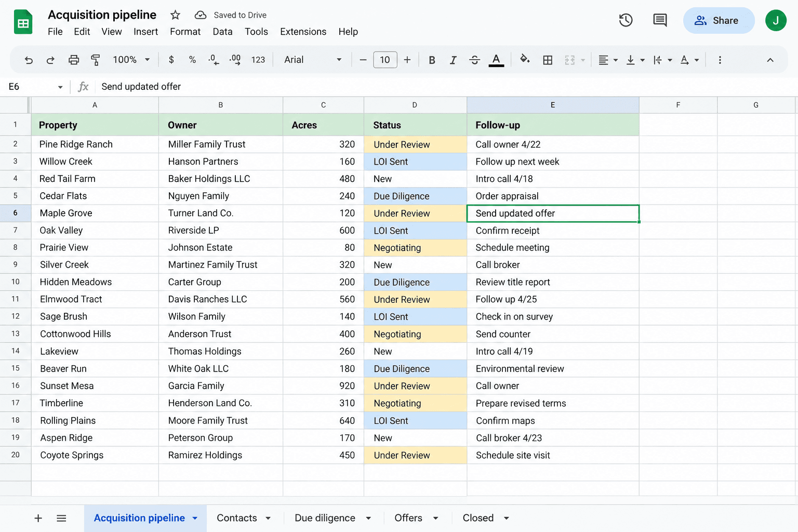This screenshot has height=532, width=798.
Task: Collapse the menus with the caret
Action: (x=770, y=60)
